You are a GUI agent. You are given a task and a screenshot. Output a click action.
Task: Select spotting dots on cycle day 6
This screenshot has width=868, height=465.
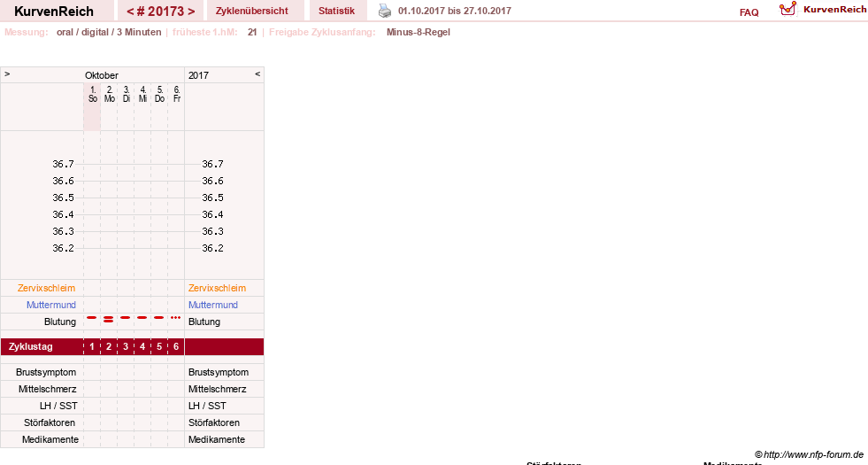tap(175, 318)
